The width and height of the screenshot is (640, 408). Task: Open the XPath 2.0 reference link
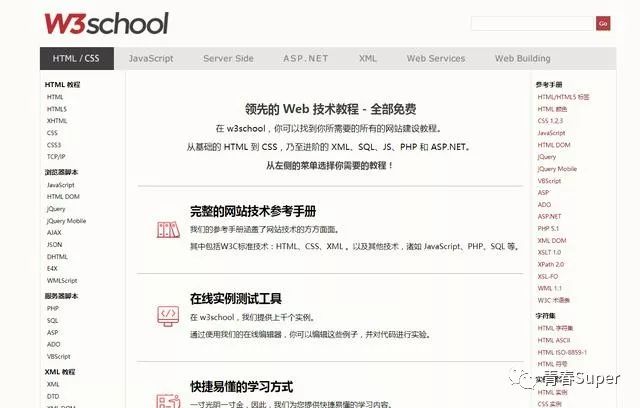click(x=551, y=264)
